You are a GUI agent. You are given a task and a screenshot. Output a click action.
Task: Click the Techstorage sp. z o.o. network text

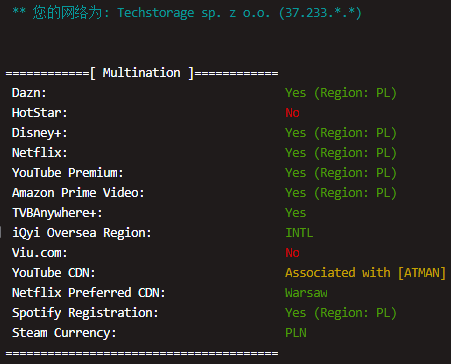193,13
